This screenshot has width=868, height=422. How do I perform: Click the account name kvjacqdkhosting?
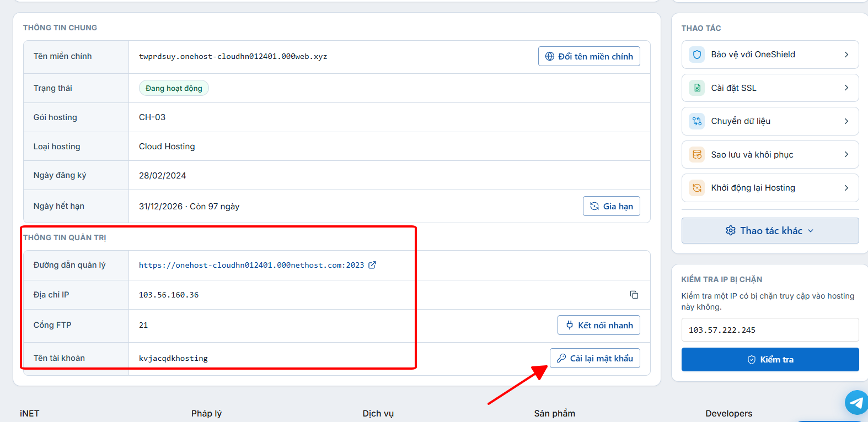tap(173, 358)
